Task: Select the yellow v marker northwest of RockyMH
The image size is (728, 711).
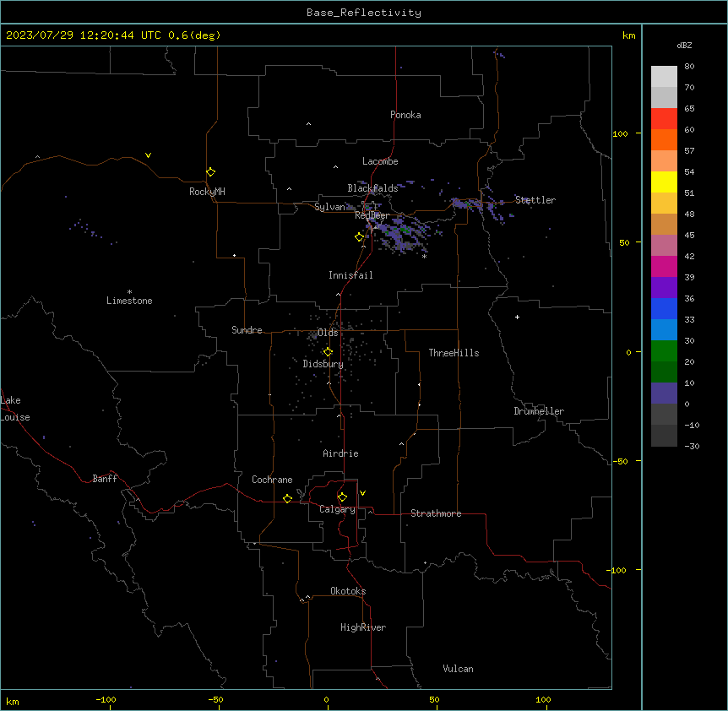Action: pos(148,155)
